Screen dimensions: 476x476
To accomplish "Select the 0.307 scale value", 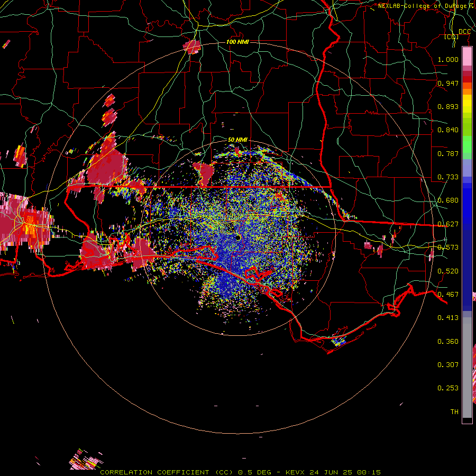I will [448, 364].
